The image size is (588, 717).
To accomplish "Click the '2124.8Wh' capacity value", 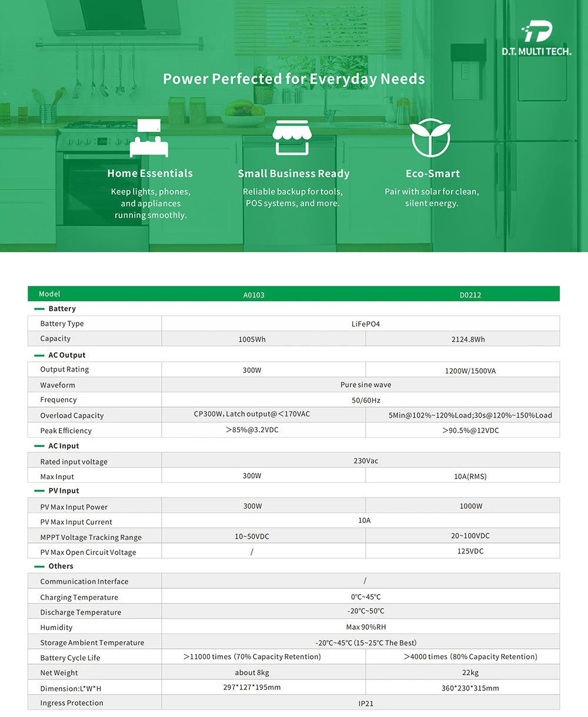I will (469, 339).
